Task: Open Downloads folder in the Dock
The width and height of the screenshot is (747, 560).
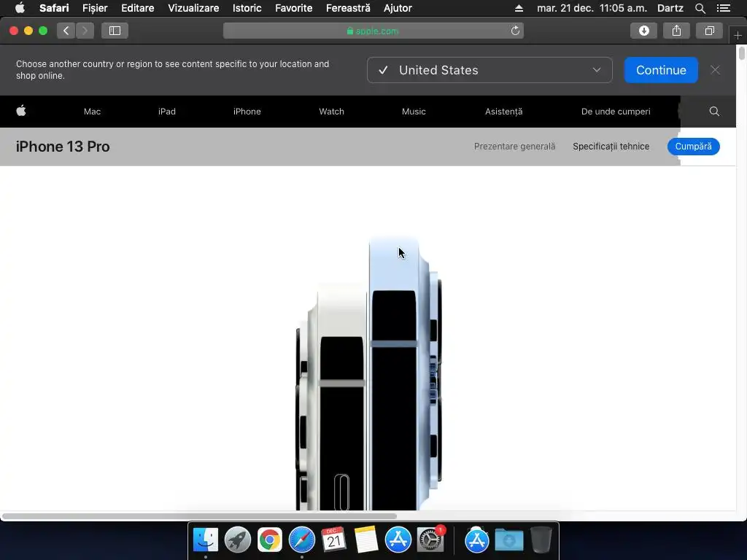Action: pyautogui.click(x=508, y=540)
